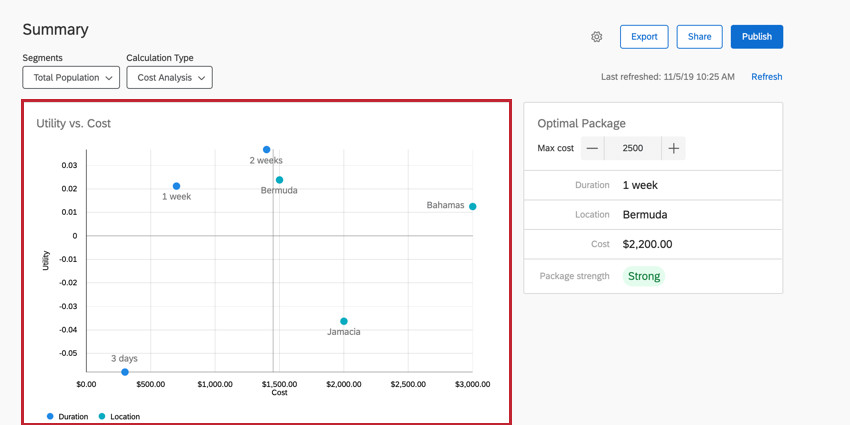
Task: Increase max cost with plus button
Action: 674,148
